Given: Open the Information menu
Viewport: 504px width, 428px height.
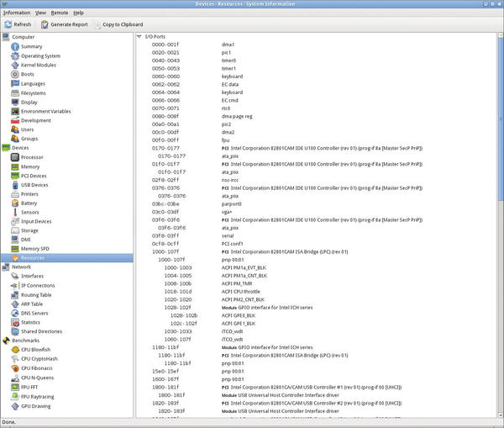Looking at the screenshot, I should 17,13.
